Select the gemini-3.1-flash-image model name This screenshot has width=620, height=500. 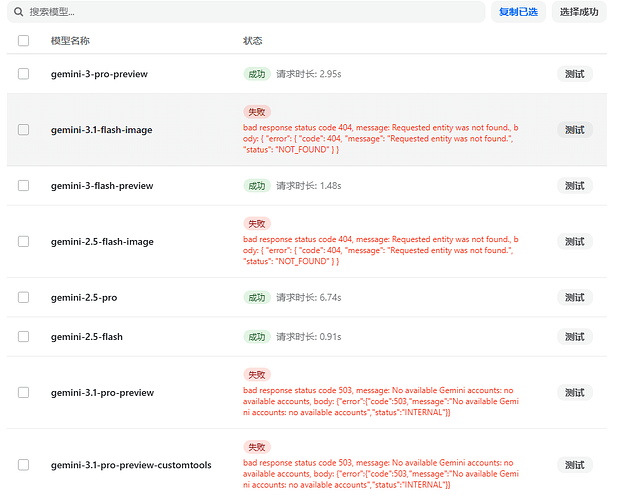coord(102,130)
